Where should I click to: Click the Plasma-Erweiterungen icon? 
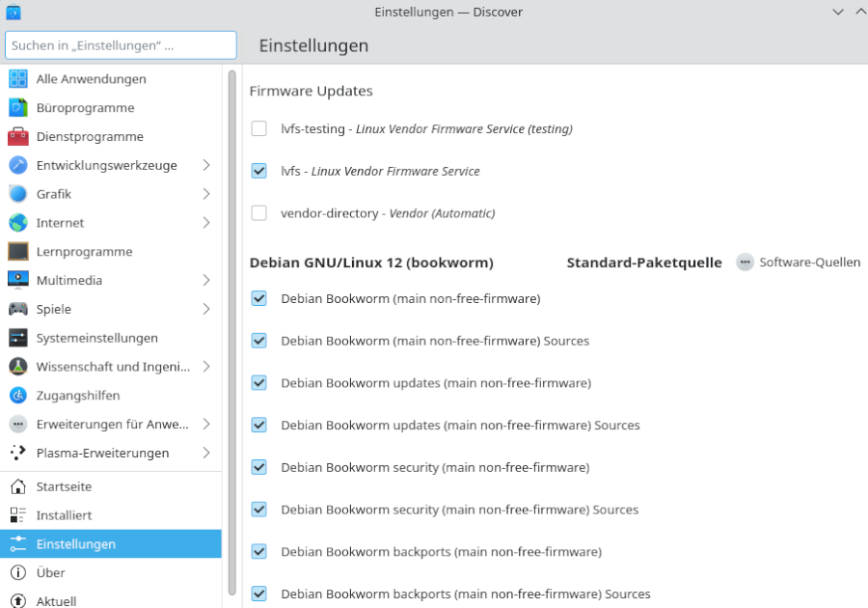[18, 453]
